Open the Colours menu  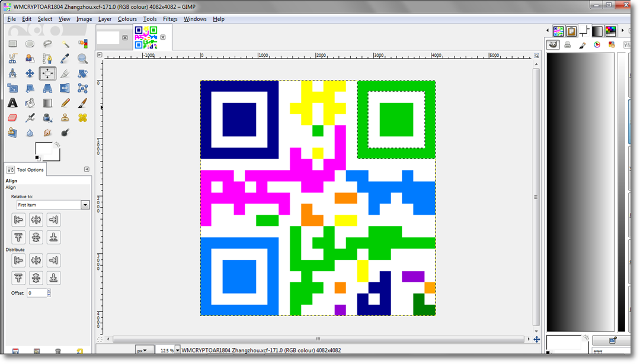point(127,19)
